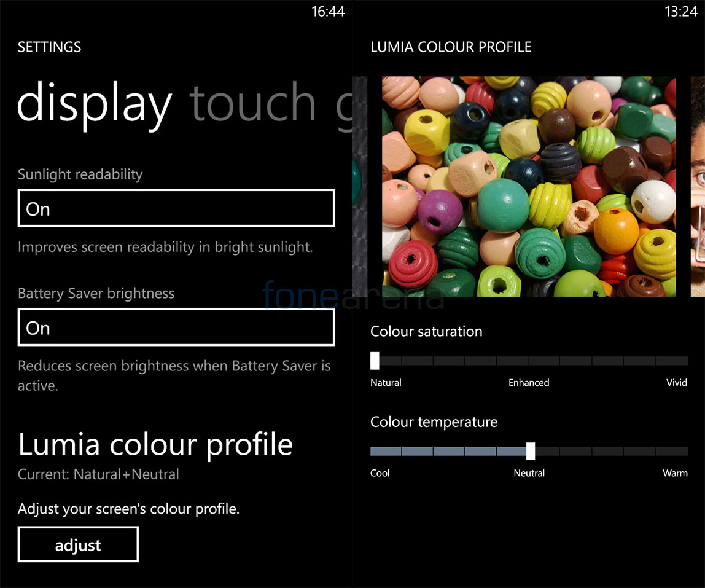Tap the adjust button

click(78, 545)
